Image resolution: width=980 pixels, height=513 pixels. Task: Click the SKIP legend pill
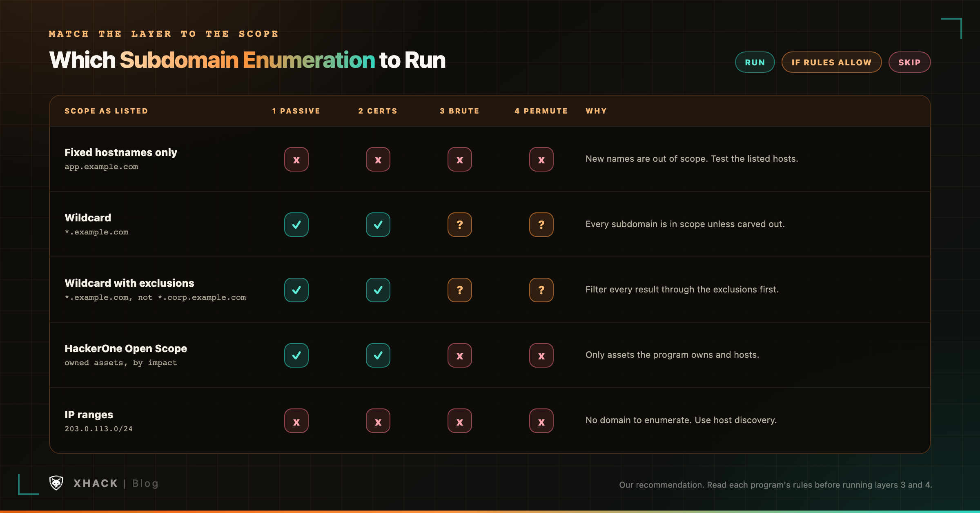pyautogui.click(x=910, y=62)
